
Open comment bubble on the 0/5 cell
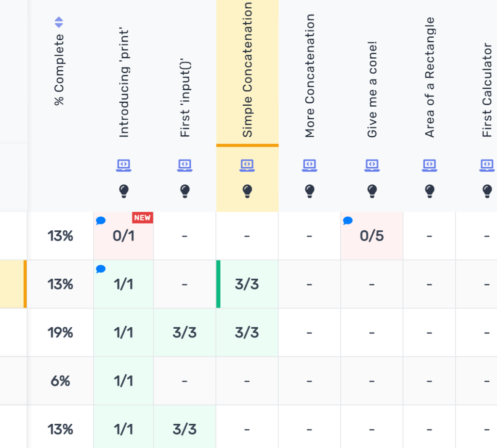click(x=348, y=221)
